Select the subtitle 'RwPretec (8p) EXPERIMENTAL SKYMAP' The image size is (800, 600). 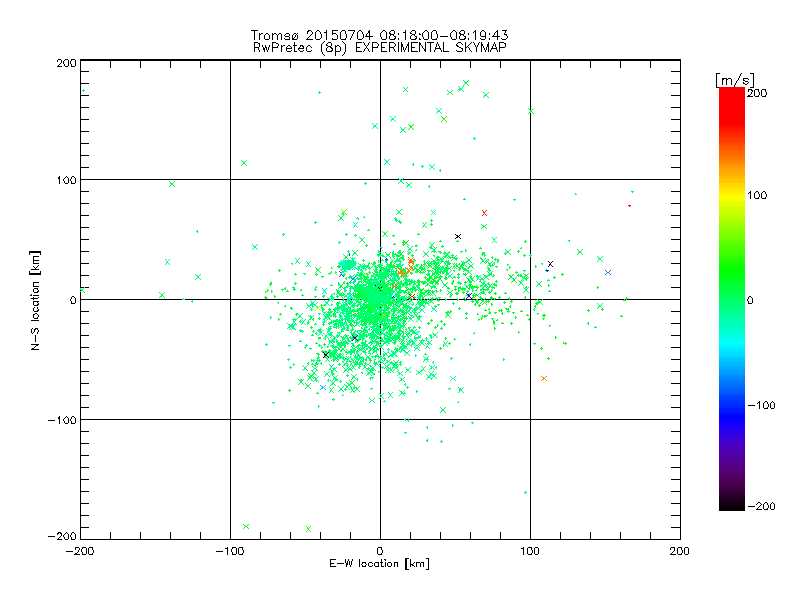[380, 48]
